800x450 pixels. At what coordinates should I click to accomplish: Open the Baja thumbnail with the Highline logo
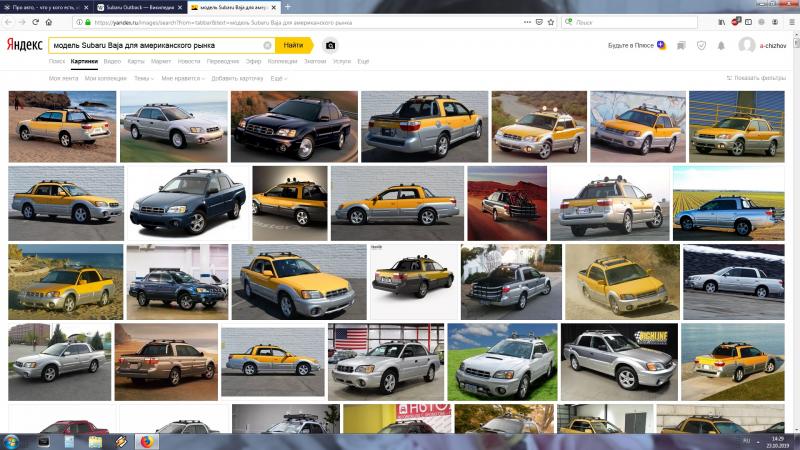619,362
